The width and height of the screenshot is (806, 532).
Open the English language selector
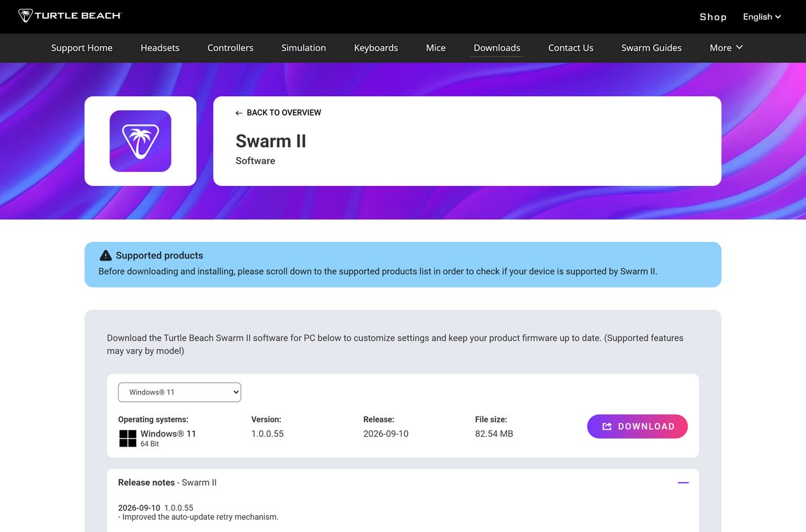(762, 17)
